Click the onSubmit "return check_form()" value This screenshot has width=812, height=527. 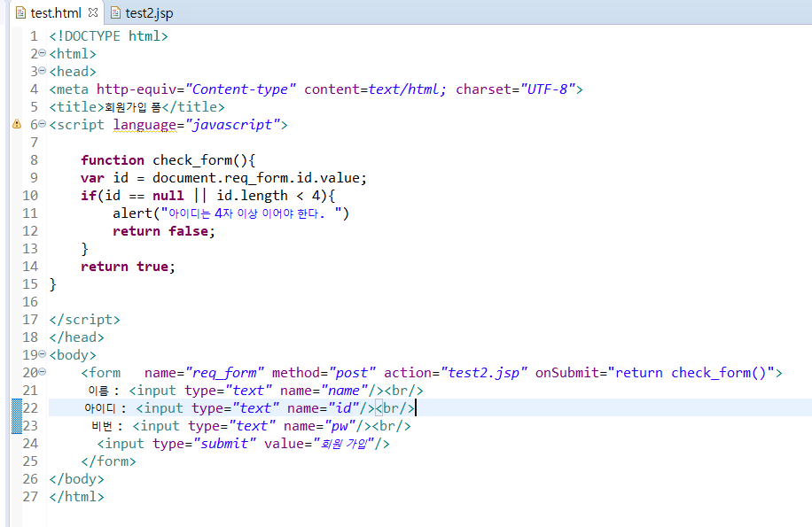(x=691, y=373)
